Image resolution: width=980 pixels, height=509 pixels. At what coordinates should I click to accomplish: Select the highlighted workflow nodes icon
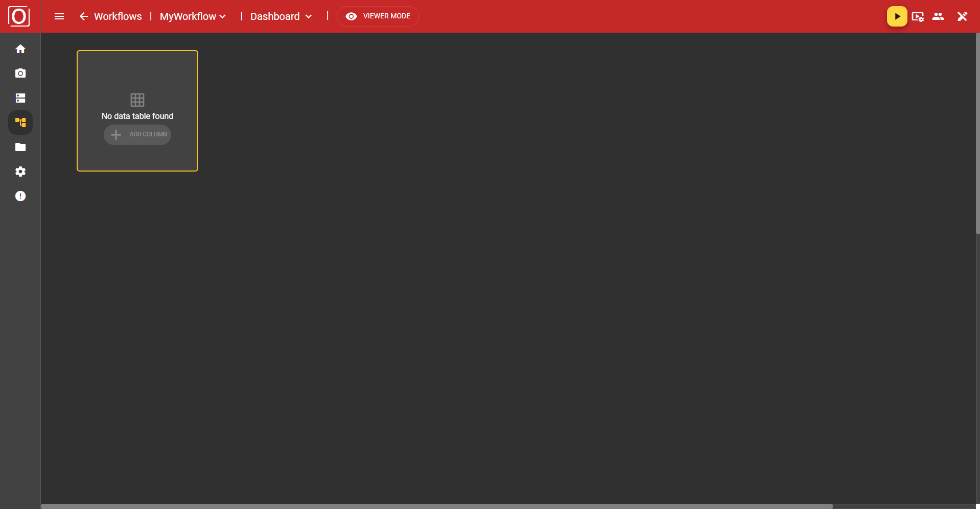pyautogui.click(x=20, y=122)
